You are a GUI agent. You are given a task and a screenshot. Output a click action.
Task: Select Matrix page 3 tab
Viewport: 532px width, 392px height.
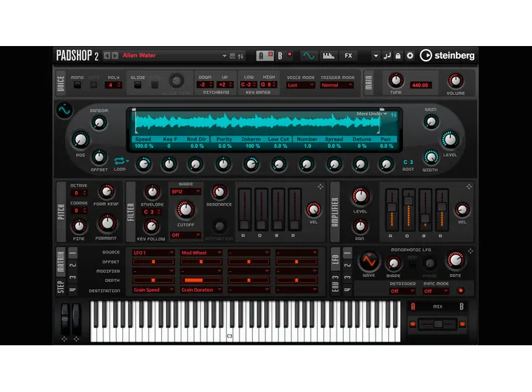pyautogui.click(x=73, y=278)
